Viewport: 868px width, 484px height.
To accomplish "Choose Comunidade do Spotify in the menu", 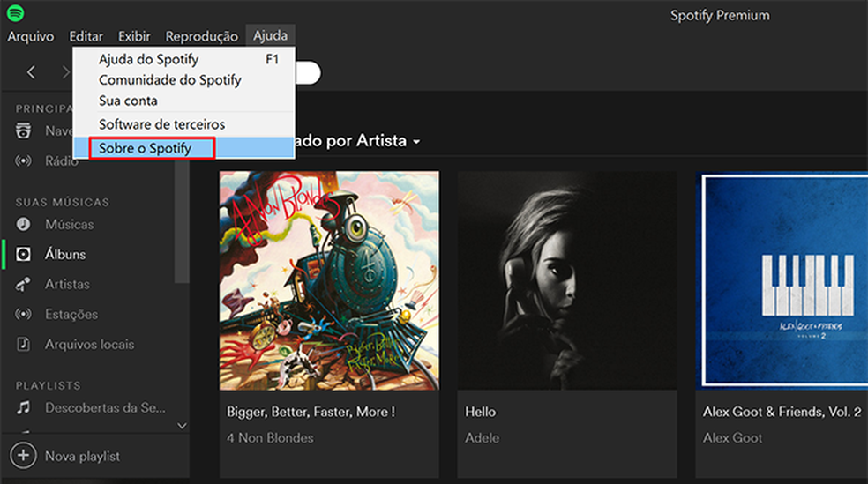I will coord(183,80).
